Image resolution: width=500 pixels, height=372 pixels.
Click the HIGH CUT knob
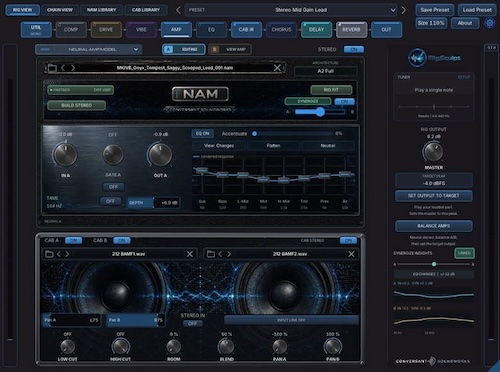(121, 347)
